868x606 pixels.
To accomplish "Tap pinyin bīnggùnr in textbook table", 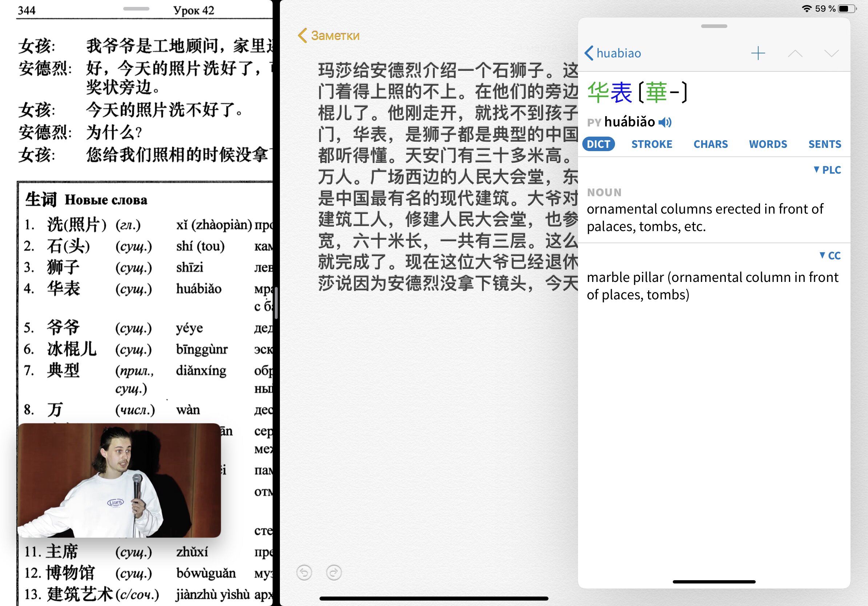I will click(x=201, y=349).
